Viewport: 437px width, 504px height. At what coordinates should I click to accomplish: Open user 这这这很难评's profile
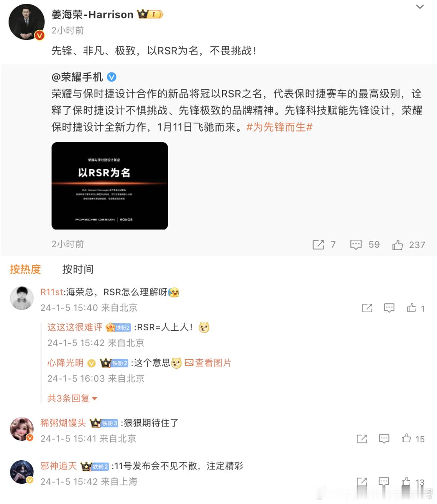click(x=75, y=327)
